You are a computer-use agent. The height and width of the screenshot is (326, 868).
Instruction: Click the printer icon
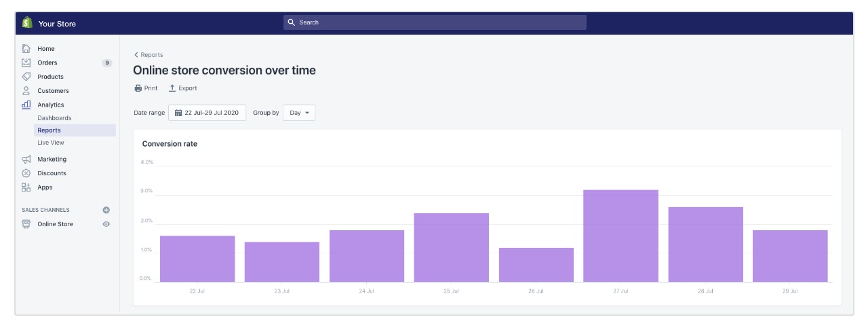click(138, 88)
